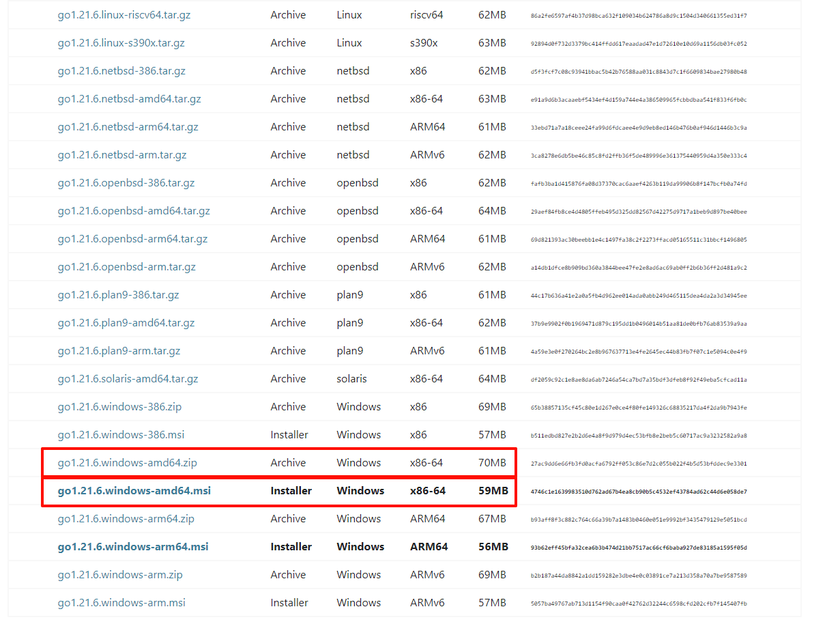Click the go1.21.6.windows-amd64.zip link
This screenshot has height=622, width=840.
(127, 463)
